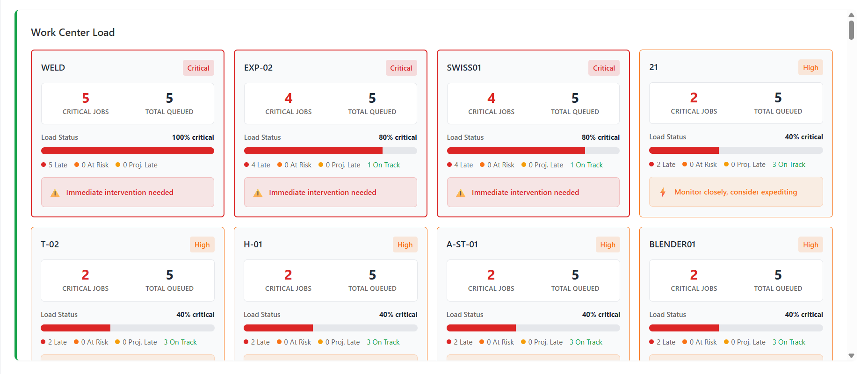This screenshot has height=374, width=868.
Task: Click SWISS01 'Immediate intervention needed' alert
Action: coord(533,192)
